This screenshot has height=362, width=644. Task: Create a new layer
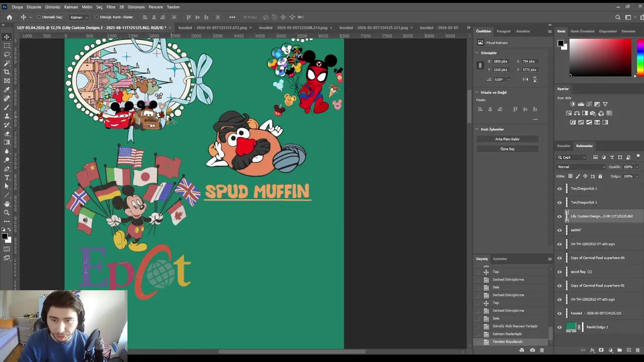[628, 350]
